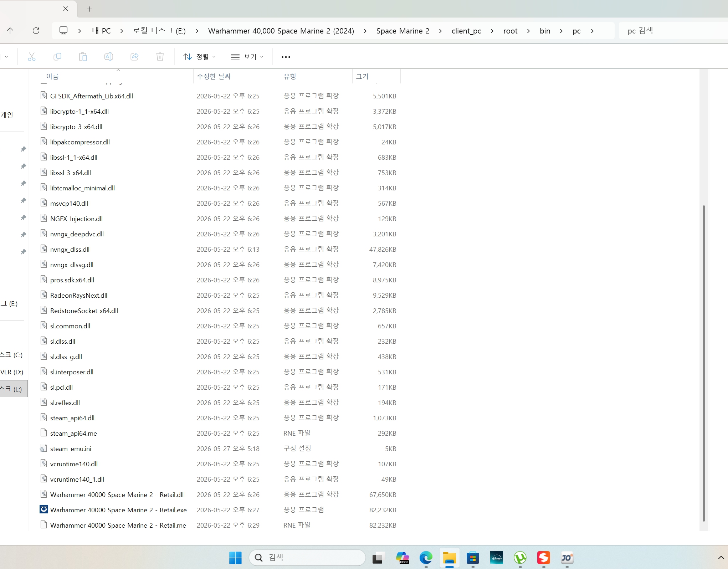Expand chevron after Space Marine 2 breadcrumb
728x569 pixels.
coord(440,31)
